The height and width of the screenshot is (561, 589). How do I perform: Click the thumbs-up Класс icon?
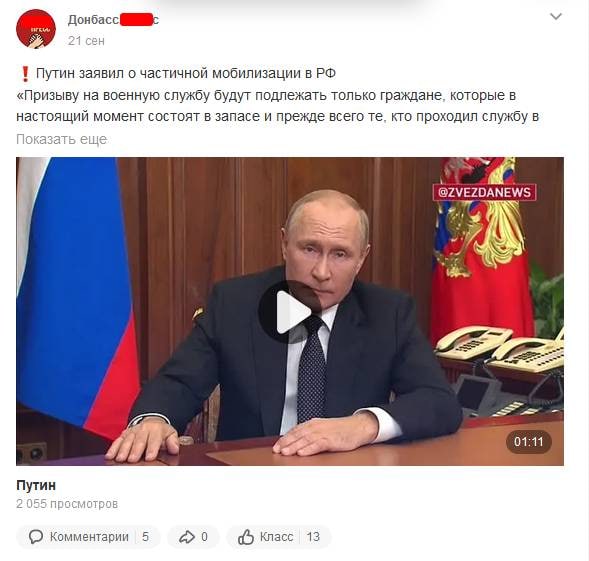click(x=246, y=537)
